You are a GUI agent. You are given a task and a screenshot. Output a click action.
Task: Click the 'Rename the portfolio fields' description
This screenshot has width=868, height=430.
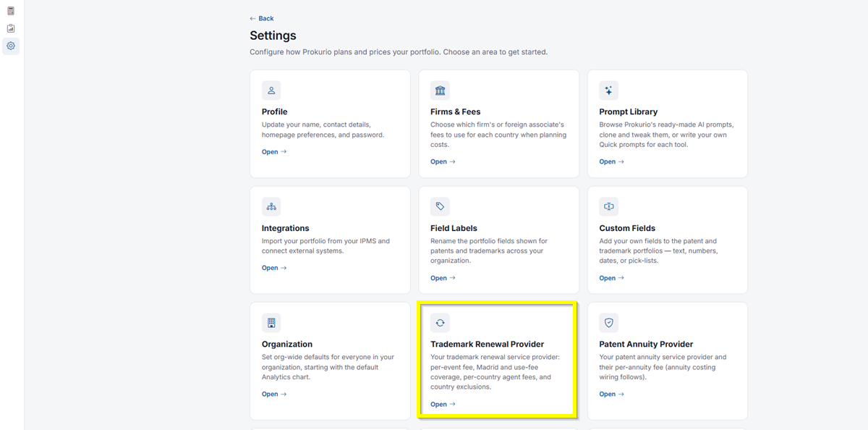pos(489,250)
